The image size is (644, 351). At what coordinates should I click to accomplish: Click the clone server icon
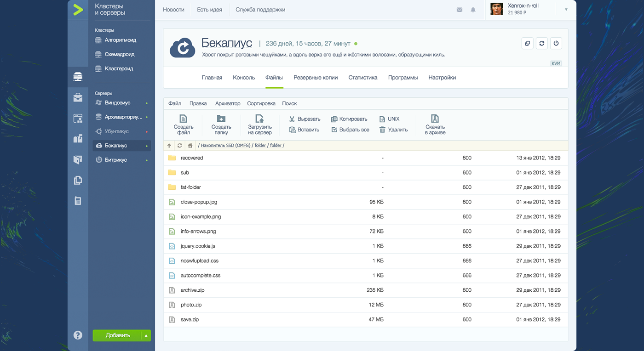[527, 43]
